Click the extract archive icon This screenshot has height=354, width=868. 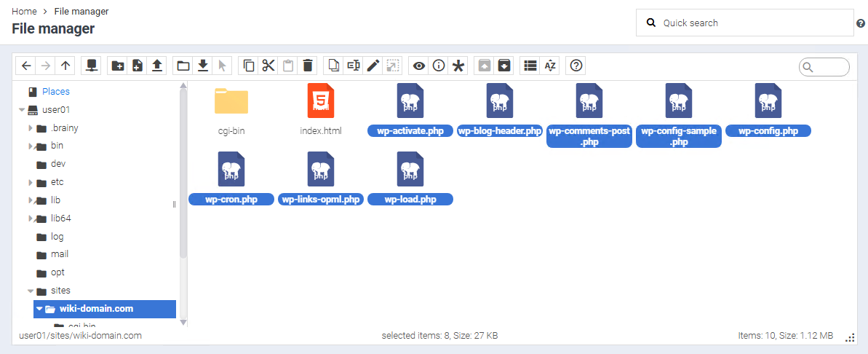coord(485,66)
